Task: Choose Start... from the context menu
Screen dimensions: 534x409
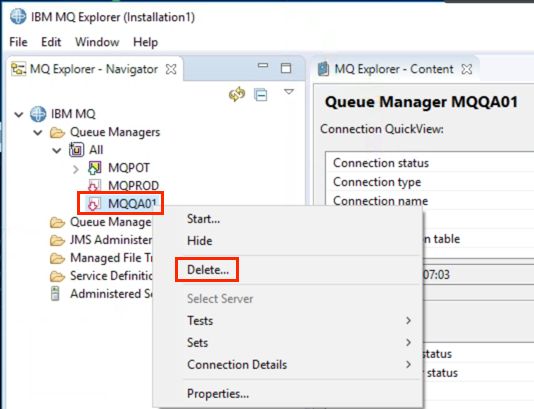Action: (x=203, y=219)
